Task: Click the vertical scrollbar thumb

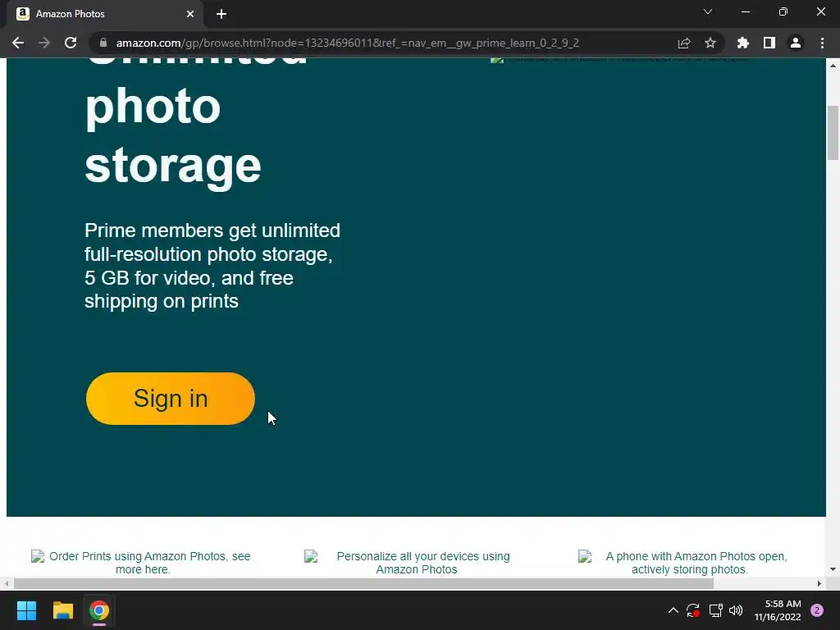Action: 833,133
